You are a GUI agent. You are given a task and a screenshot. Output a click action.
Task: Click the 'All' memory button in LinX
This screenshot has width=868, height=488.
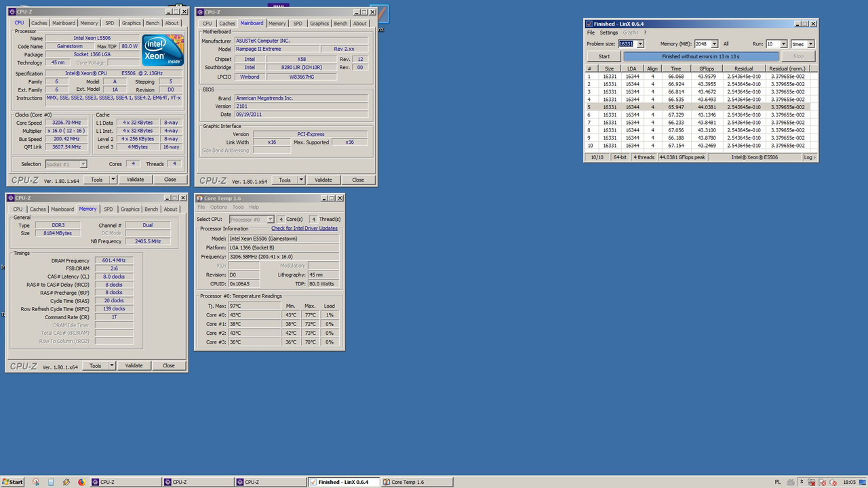click(x=726, y=44)
